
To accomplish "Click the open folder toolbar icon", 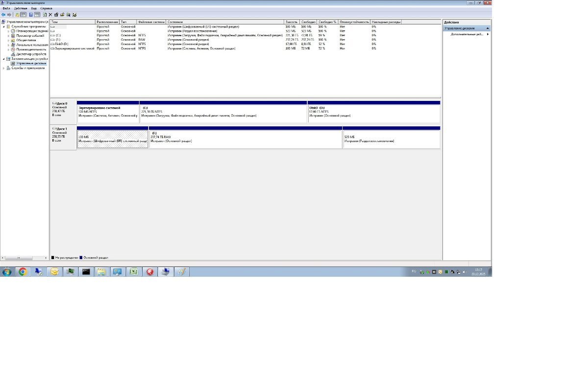I will [62, 15].
